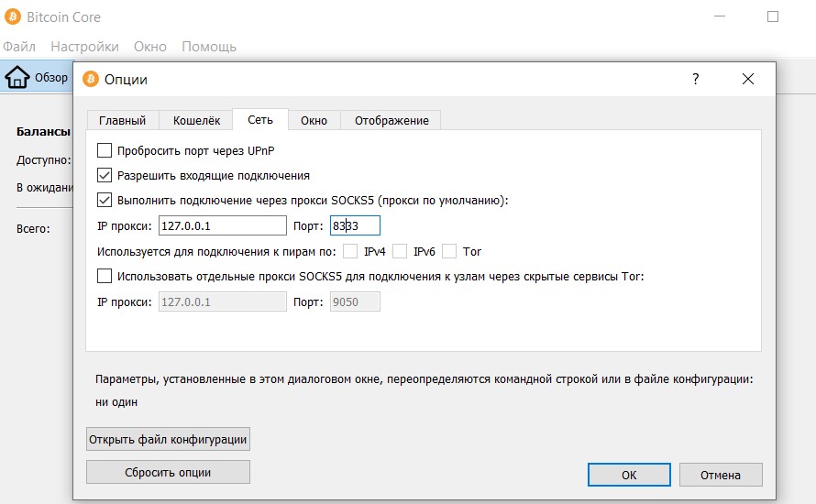
Task: Click the 'ни один' text in dialog
Action: click(116, 402)
